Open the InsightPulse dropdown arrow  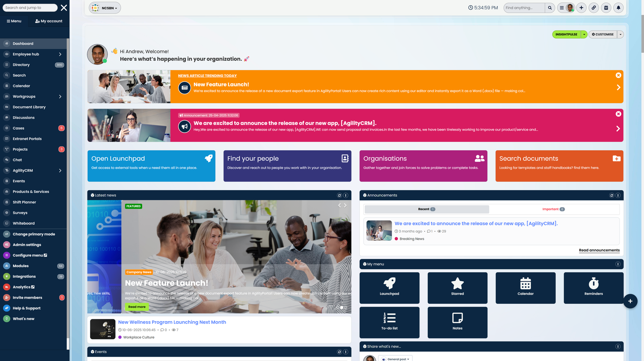pyautogui.click(x=584, y=35)
